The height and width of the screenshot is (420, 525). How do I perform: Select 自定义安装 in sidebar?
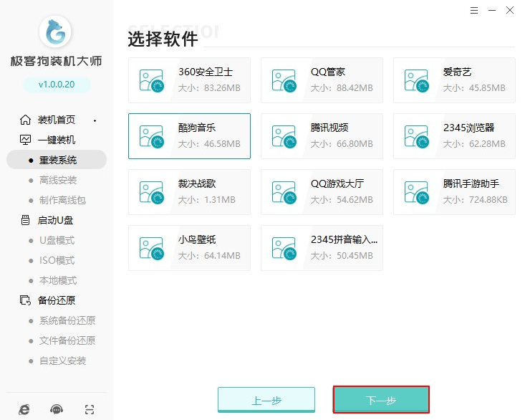click(x=62, y=361)
